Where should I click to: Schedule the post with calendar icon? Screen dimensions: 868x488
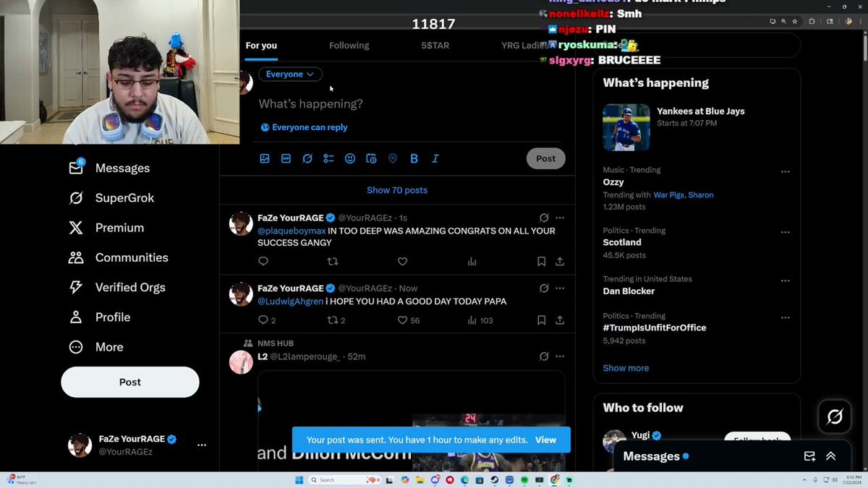coord(371,158)
